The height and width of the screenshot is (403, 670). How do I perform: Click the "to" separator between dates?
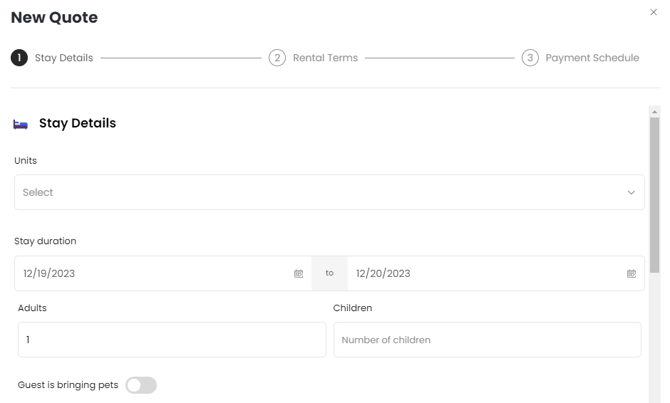pyautogui.click(x=329, y=273)
